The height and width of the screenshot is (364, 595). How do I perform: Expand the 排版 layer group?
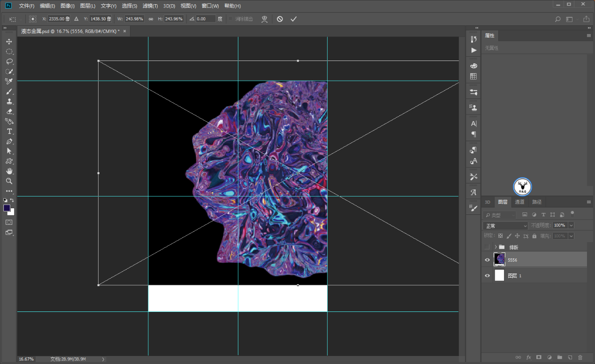(495, 247)
